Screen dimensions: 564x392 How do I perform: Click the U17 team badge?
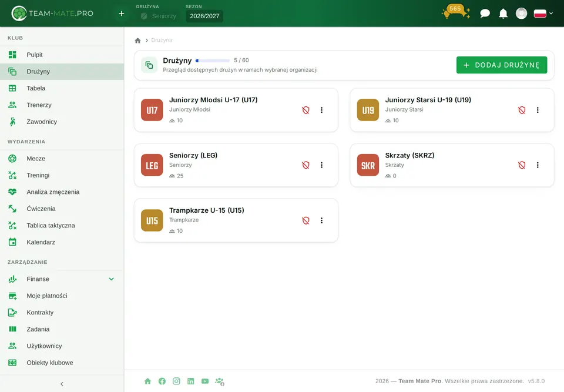pyautogui.click(x=152, y=110)
